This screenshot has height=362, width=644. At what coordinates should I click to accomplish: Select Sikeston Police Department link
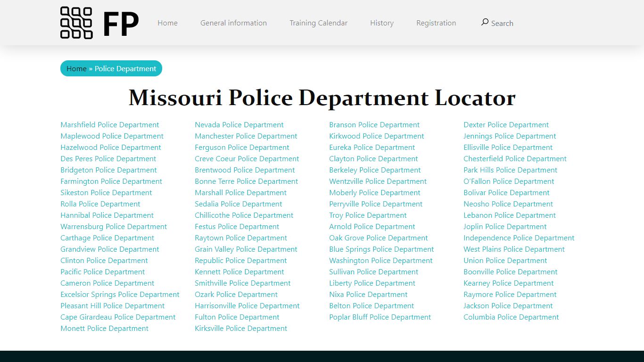tap(106, 193)
